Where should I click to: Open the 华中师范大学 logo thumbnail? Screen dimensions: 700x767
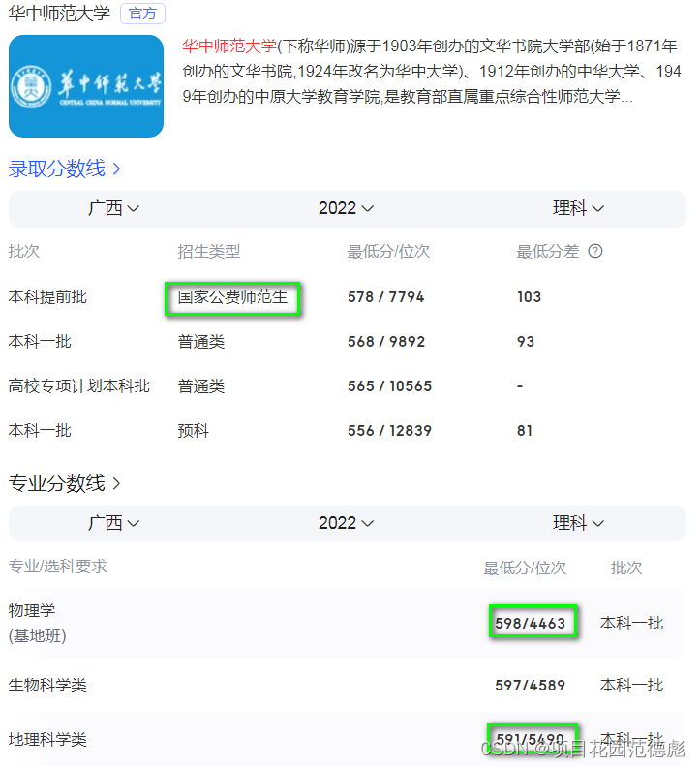[x=86, y=86]
